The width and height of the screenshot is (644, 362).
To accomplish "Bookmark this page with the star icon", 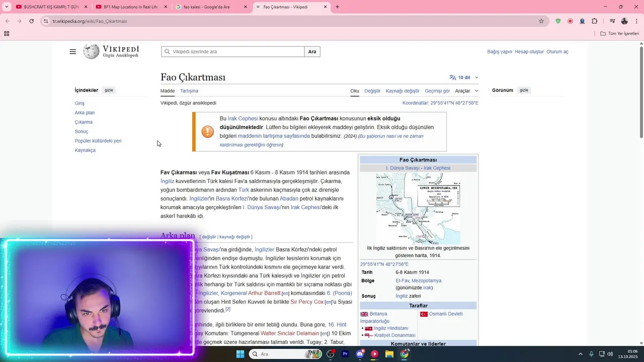I will tap(541, 21).
